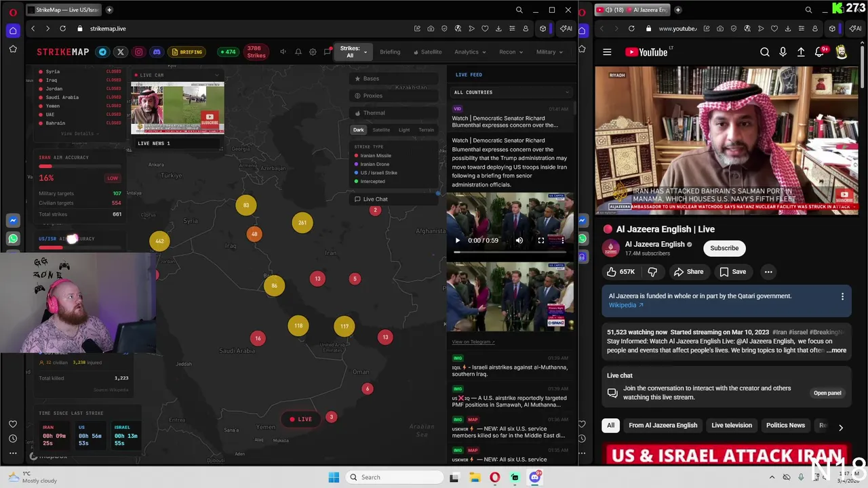Dislike the Al Jazeera video
The image size is (868, 488).
pos(652,272)
